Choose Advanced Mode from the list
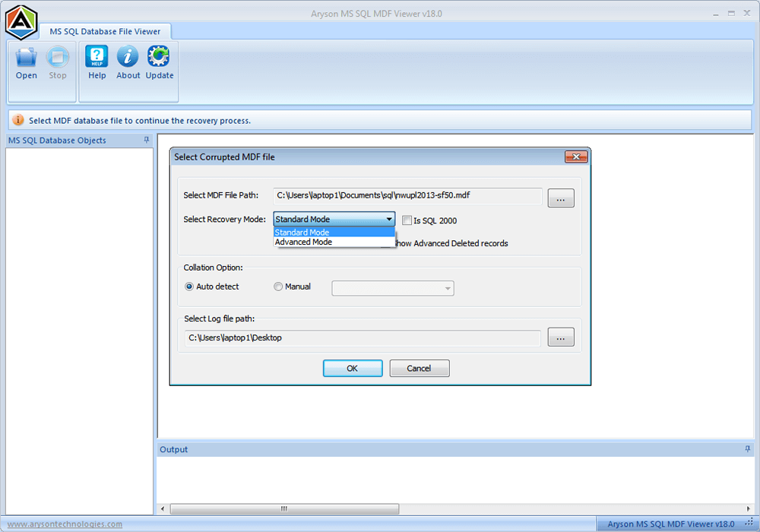The height and width of the screenshot is (532, 760). [x=334, y=242]
